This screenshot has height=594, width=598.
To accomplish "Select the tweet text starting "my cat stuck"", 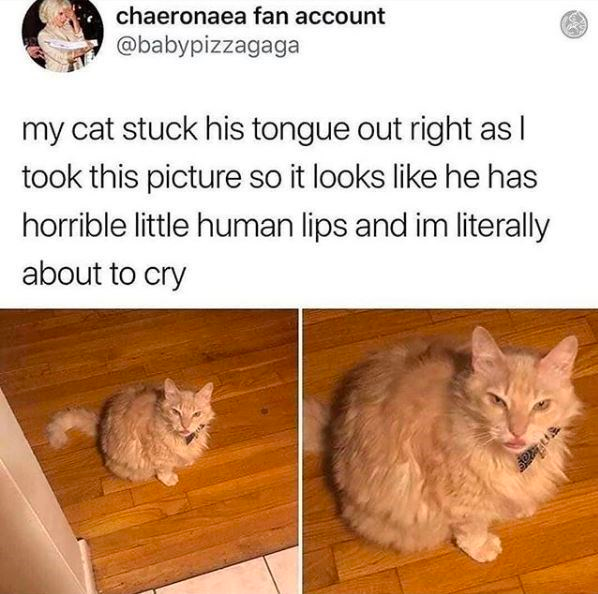I will point(285,201).
